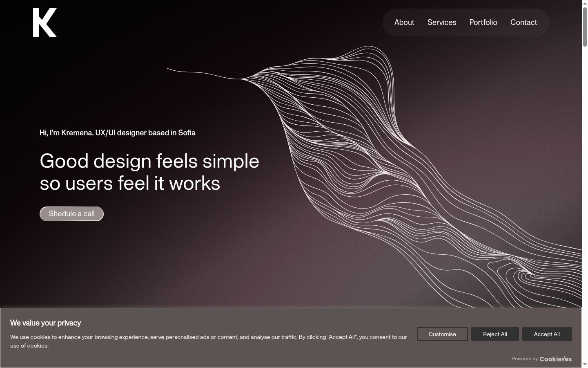
Task: Open the About menu item
Action: click(404, 22)
